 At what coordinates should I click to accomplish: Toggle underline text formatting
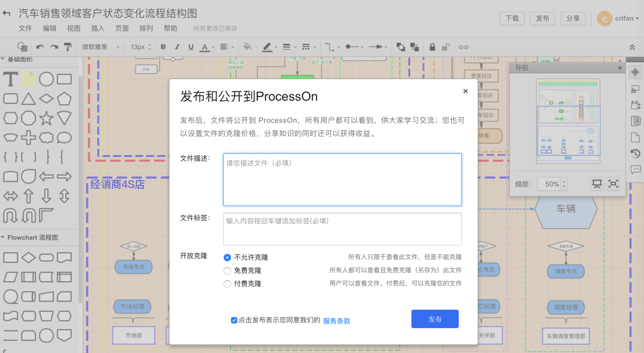pyautogui.click(x=191, y=47)
